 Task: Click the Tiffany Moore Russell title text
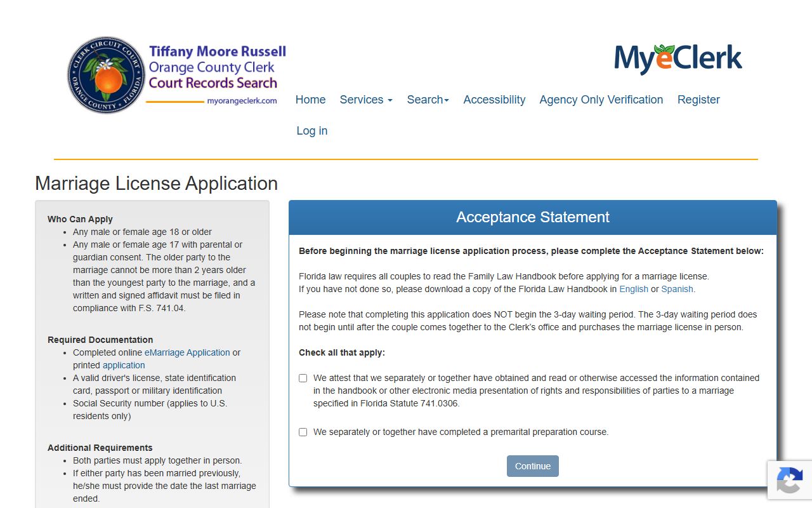coord(218,51)
